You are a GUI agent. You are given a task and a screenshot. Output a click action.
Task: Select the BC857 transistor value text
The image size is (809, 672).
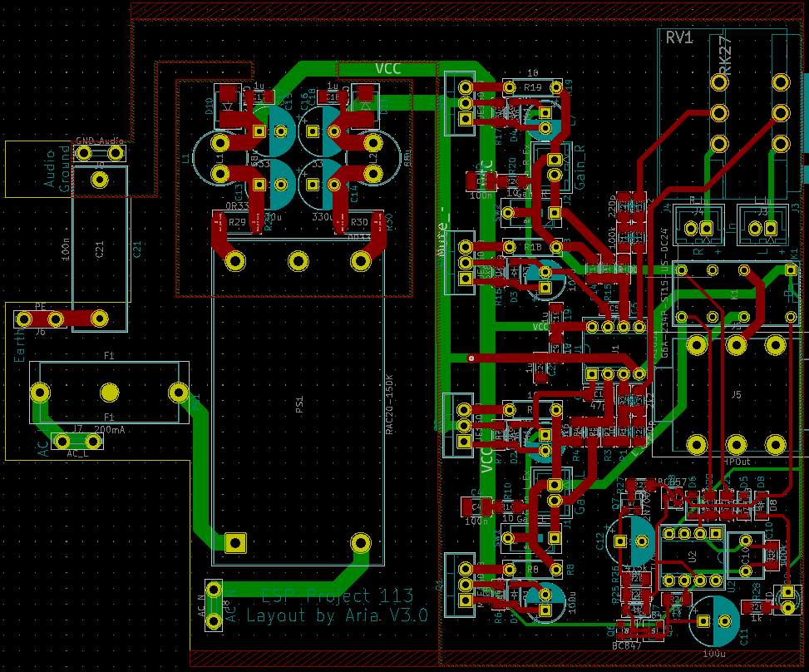[671, 482]
